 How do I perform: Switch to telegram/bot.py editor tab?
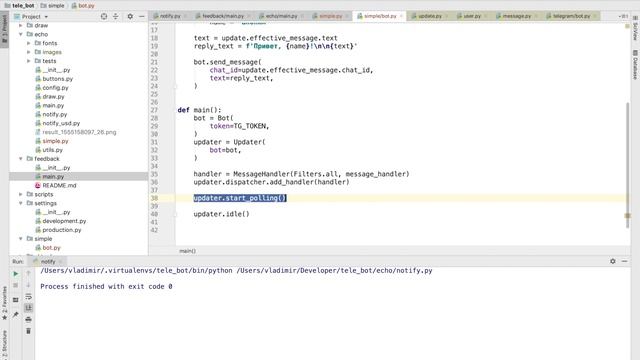(x=571, y=16)
